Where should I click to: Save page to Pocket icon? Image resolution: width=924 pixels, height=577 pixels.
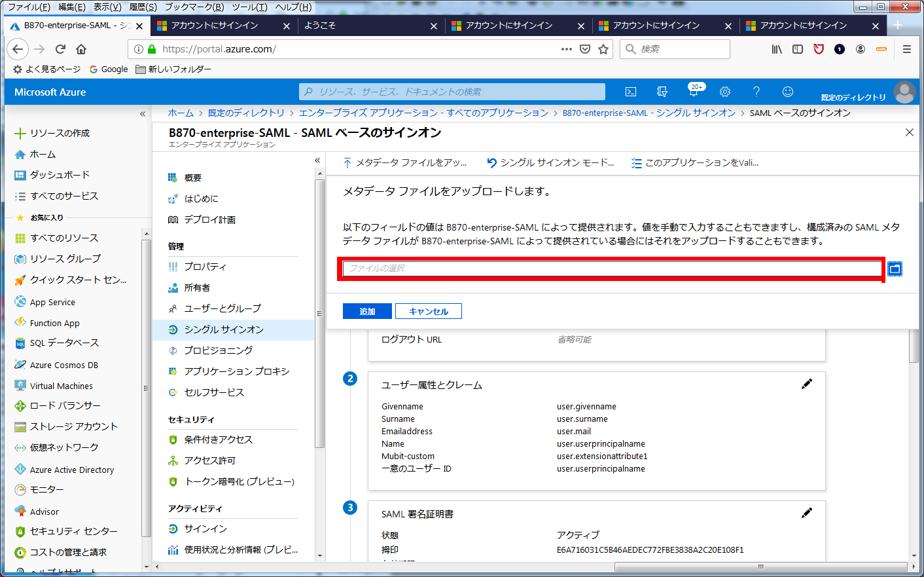click(x=585, y=49)
